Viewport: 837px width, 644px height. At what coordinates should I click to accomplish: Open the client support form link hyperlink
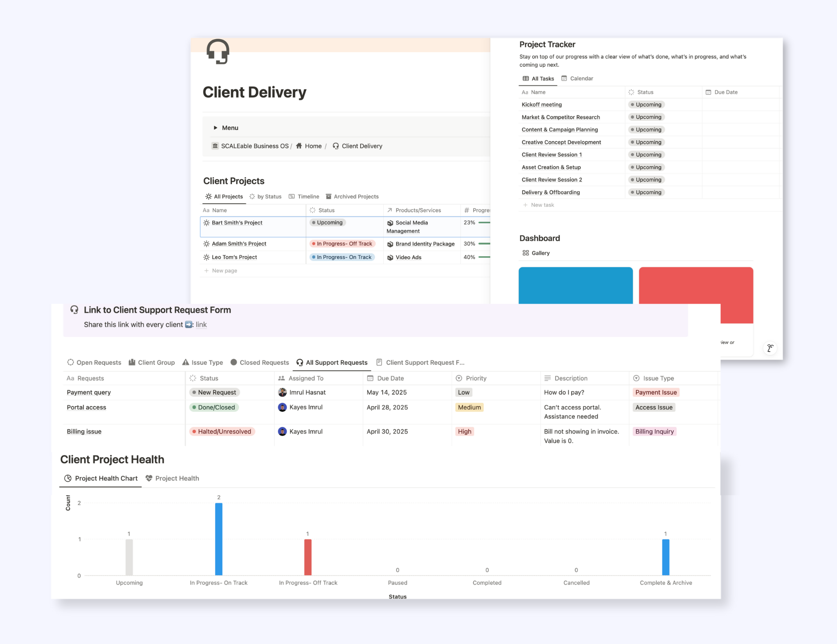click(201, 324)
